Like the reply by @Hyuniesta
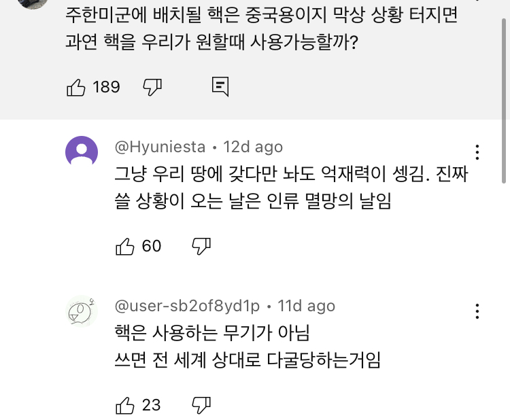The image size is (510, 420). (x=126, y=246)
